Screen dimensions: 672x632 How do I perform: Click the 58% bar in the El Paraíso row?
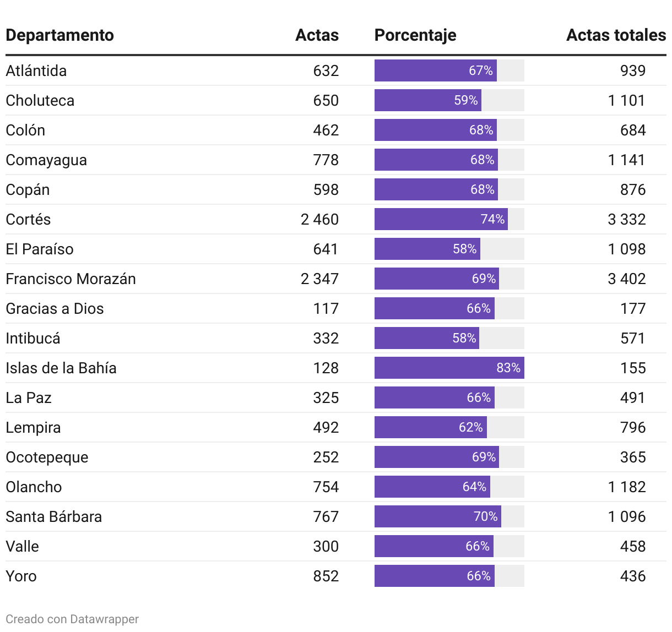pos(427,249)
